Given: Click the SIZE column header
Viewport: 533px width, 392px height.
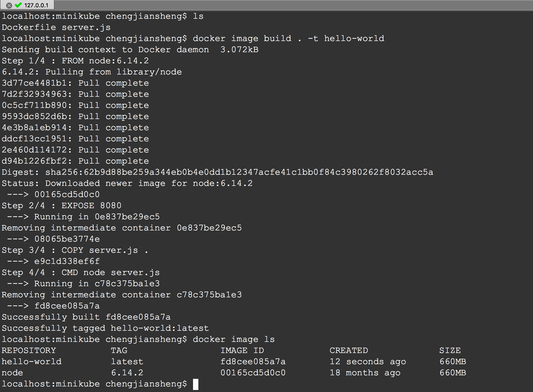Looking at the screenshot, I should point(450,350).
